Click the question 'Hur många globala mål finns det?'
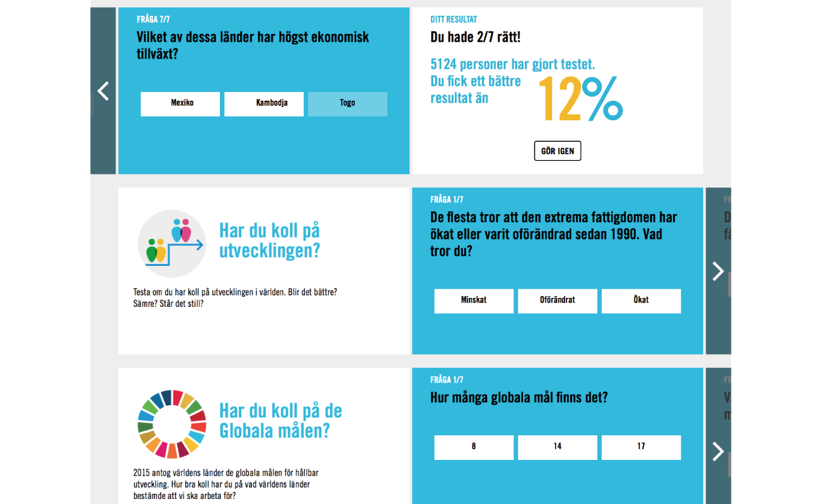The height and width of the screenshot is (504, 821). point(519,398)
